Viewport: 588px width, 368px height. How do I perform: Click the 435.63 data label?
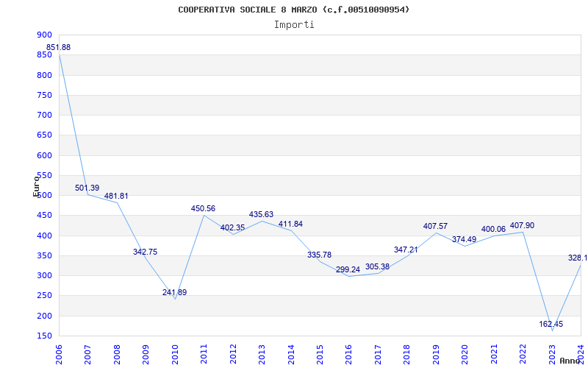262,214
